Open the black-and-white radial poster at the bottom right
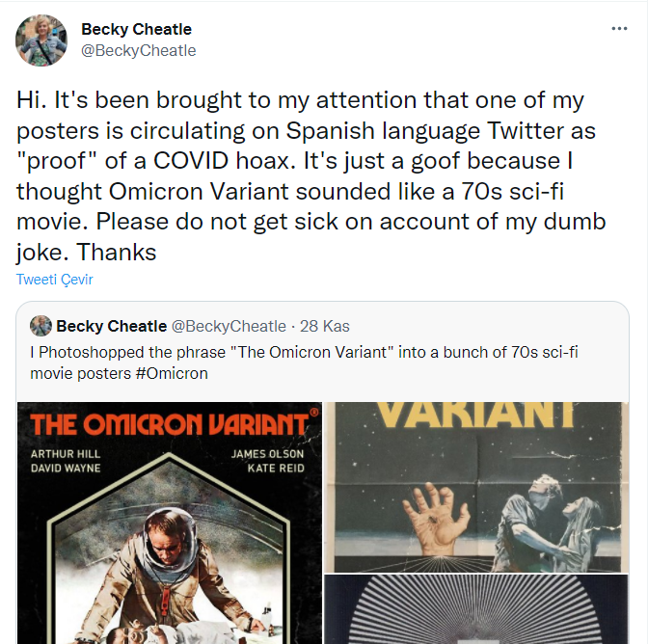This screenshot has width=648, height=644. point(486,609)
